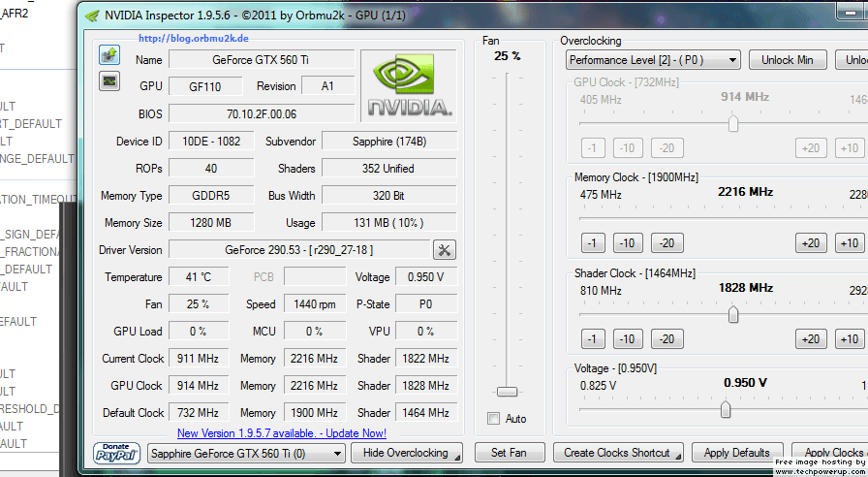868x477 pixels.
Task: Click the Apply Defaults button
Action: pos(737,453)
